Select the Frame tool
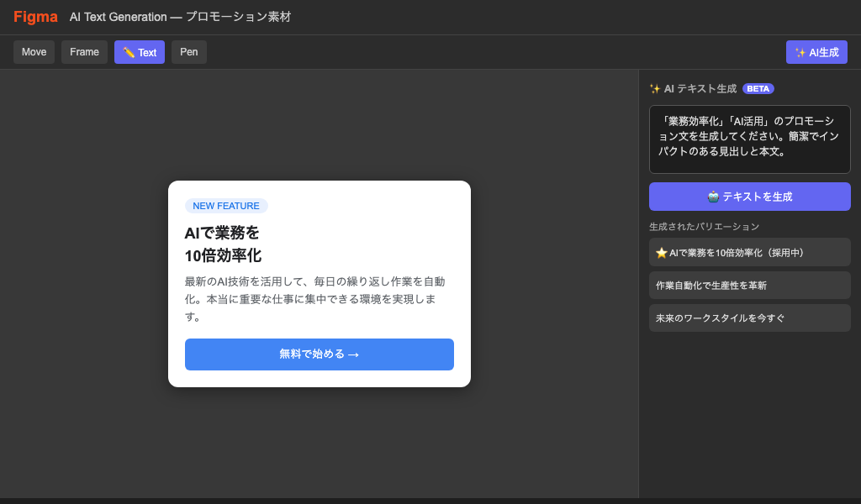 click(x=84, y=51)
